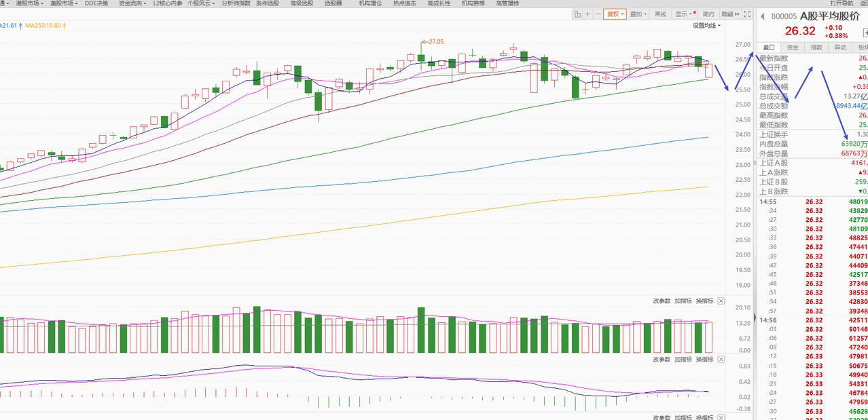Close the volume indicator panel
The width and height of the screenshot is (868, 420).
tap(721, 301)
